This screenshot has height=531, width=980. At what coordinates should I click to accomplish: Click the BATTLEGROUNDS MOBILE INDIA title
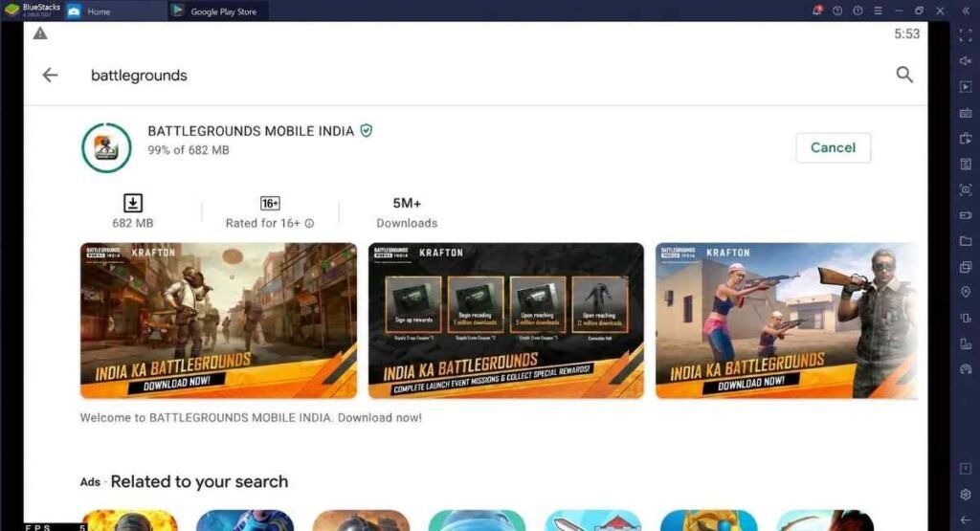coord(251,130)
